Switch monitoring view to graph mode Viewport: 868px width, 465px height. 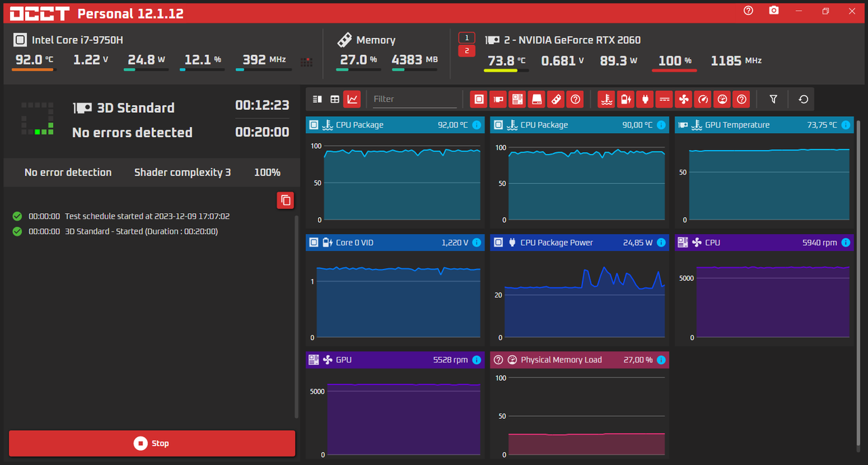[352, 99]
